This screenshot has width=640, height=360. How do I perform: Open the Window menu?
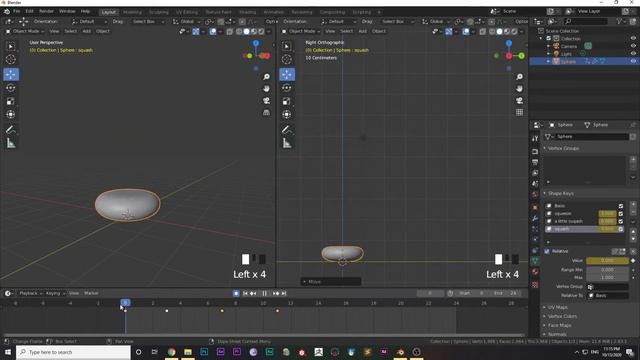click(x=67, y=11)
